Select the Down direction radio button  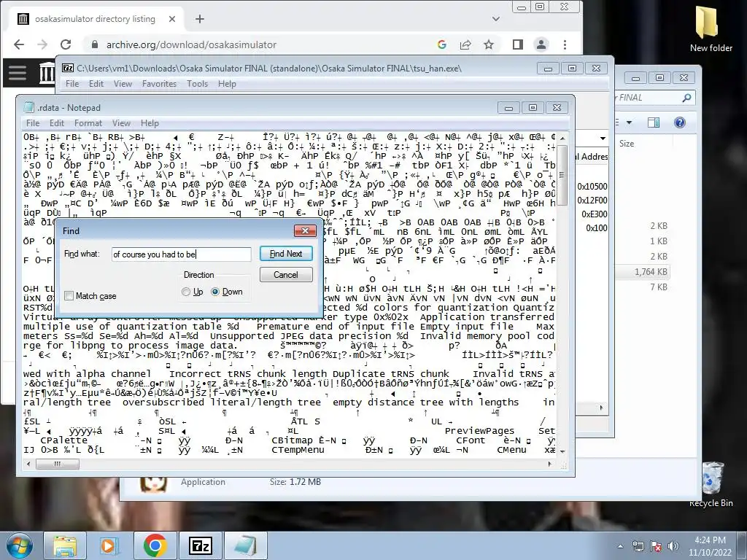[215, 292]
